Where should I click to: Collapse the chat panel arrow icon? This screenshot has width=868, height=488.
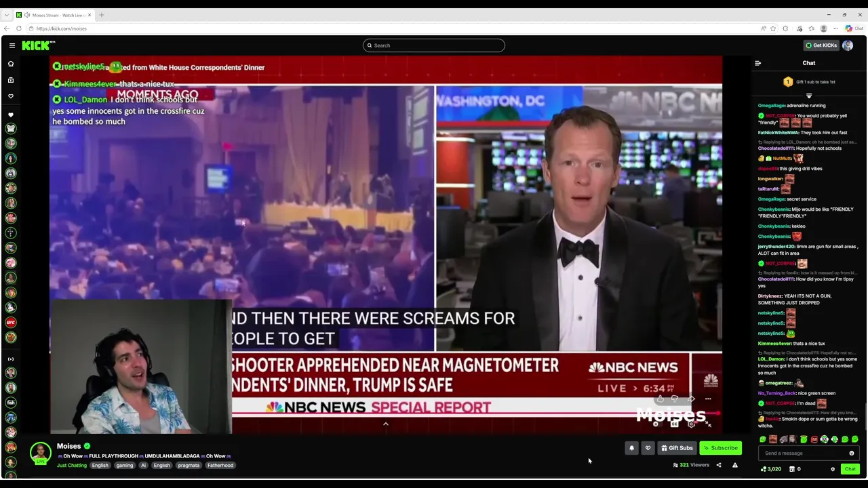click(757, 63)
